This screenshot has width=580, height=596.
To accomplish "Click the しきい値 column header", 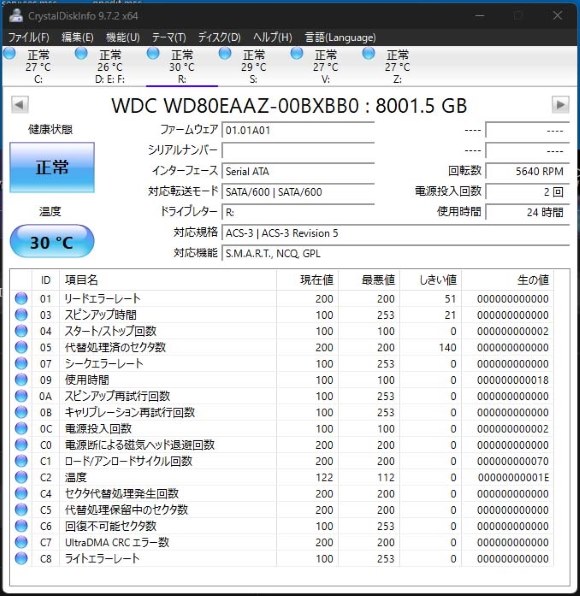I will tap(431, 280).
